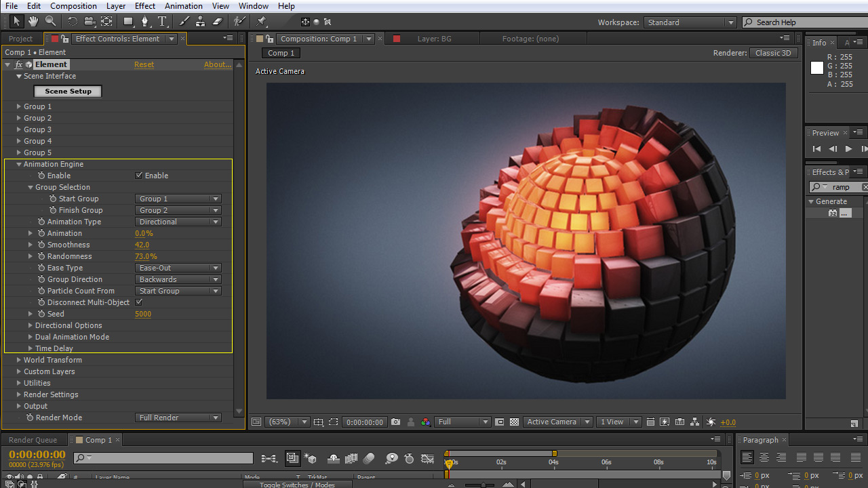Select the Horizontal Type tool
The height and width of the screenshot is (488, 868).
click(162, 21)
